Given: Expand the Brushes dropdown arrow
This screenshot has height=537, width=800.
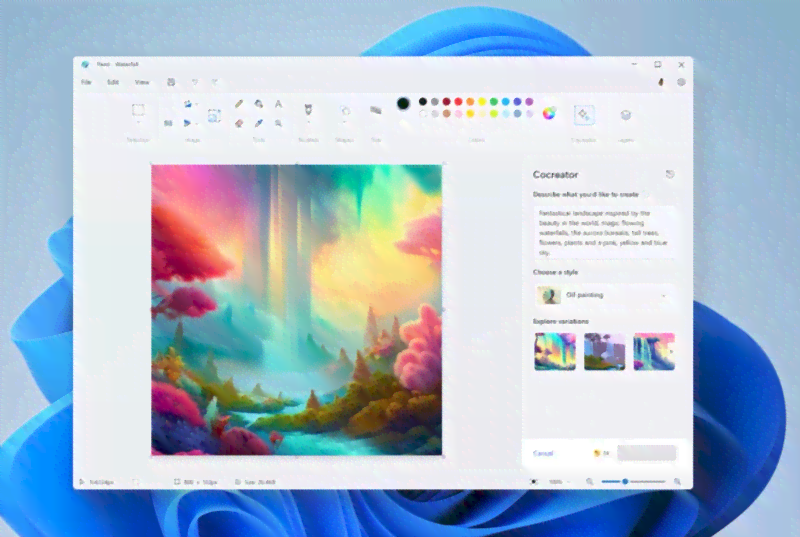Looking at the screenshot, I should [308, 122].
